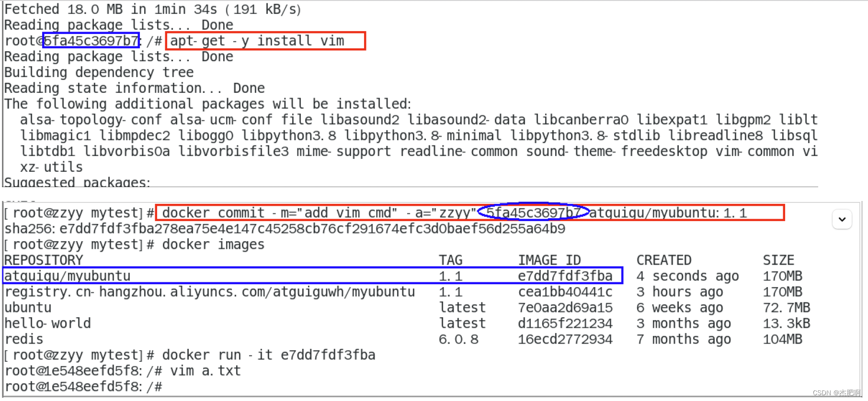Click '6 weeks ago' created value

(x=680, y=308)
